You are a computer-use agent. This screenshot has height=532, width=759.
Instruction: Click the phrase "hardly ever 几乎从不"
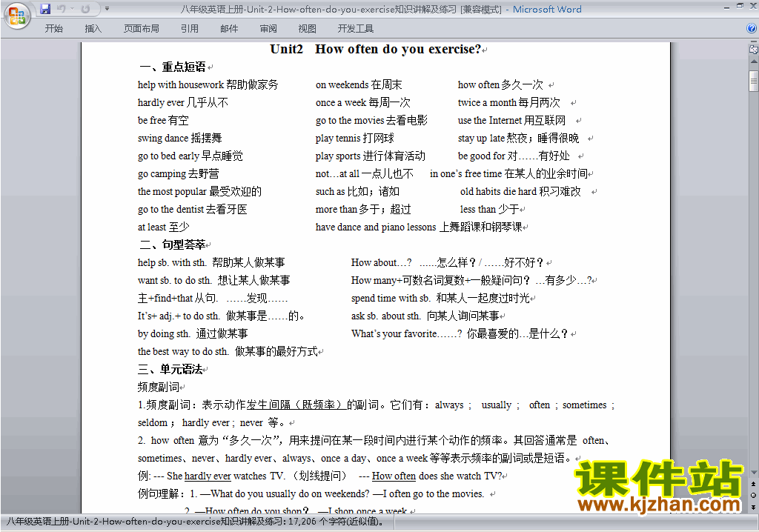[x=183, y=103]
